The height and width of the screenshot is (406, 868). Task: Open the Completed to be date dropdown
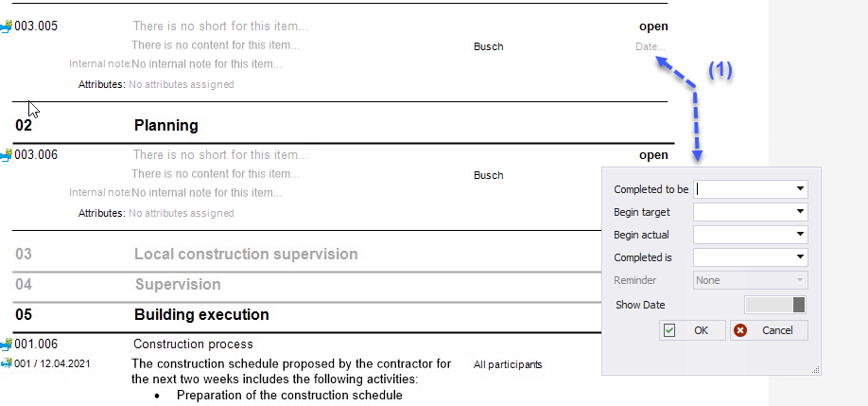click(x=800, y=189)
